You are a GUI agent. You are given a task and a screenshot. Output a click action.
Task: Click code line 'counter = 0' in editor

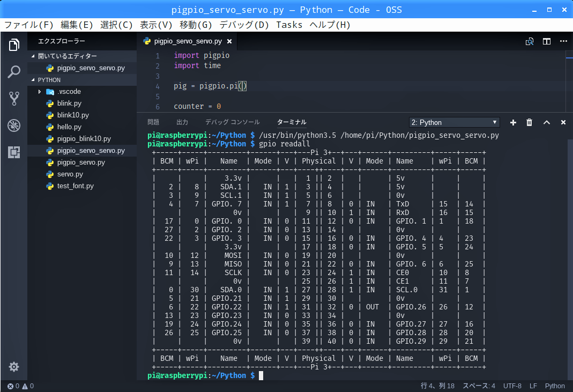click(x=197, y=106)
